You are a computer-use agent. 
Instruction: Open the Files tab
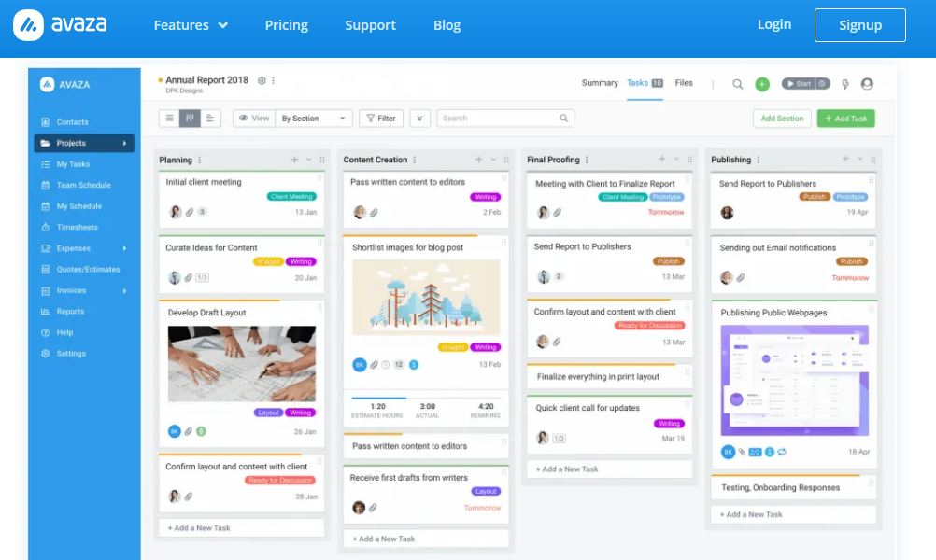(x=684, y=82)
